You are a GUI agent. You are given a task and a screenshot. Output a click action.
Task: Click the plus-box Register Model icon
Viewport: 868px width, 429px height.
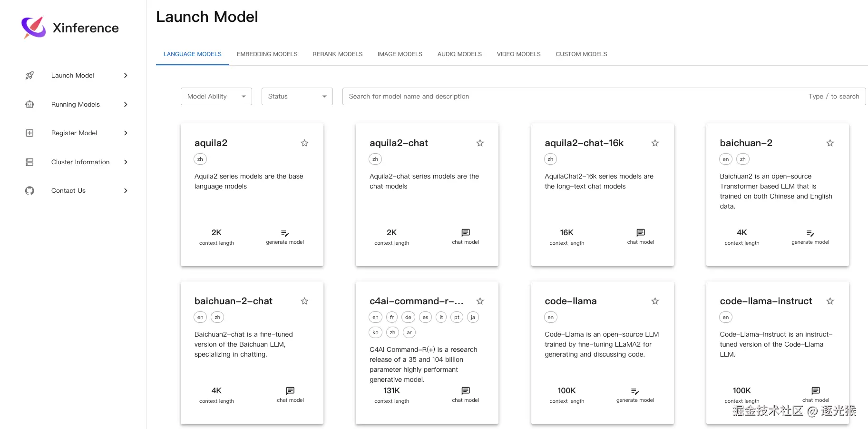[29, 133]
